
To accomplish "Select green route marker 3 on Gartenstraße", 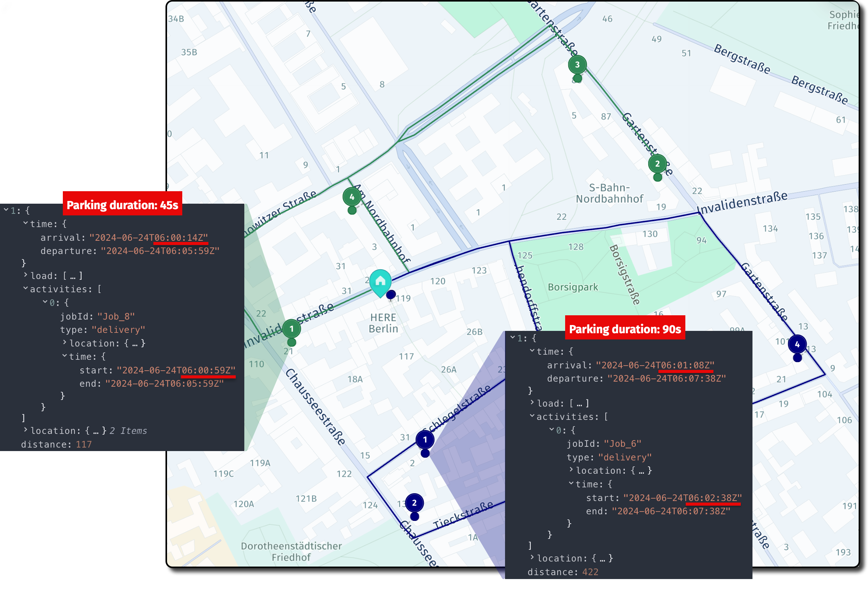I will 577,65.
